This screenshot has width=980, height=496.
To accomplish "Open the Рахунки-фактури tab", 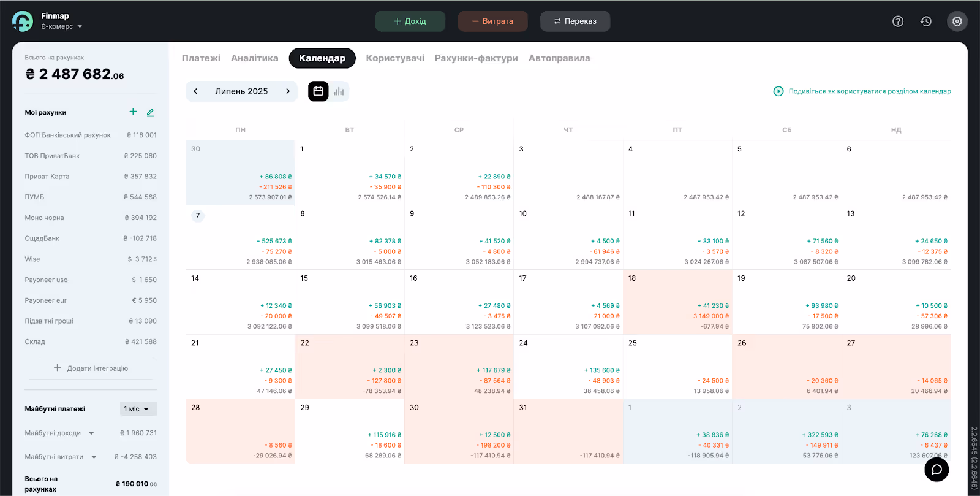I will click(x=477, y=58).
